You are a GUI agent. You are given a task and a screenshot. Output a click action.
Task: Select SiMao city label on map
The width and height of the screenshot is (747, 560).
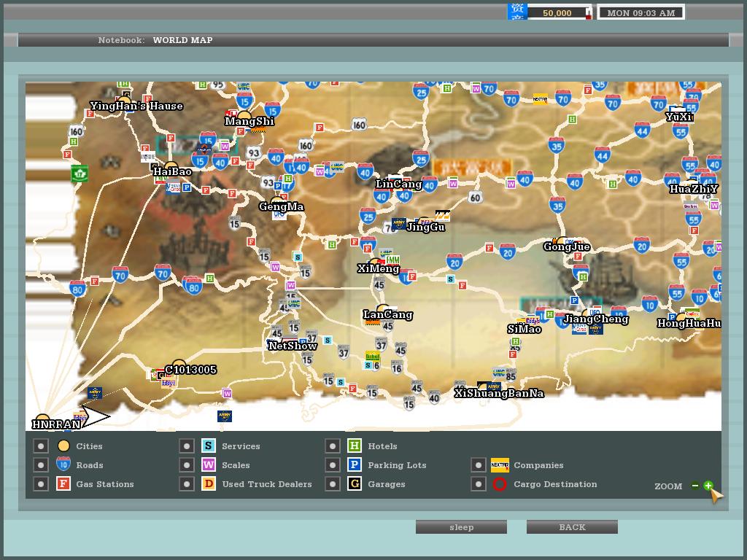[x=524, y=329]
